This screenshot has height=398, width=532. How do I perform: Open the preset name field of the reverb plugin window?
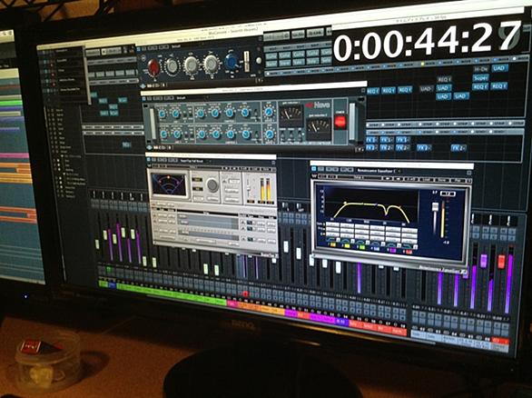[x=192, y=161]
